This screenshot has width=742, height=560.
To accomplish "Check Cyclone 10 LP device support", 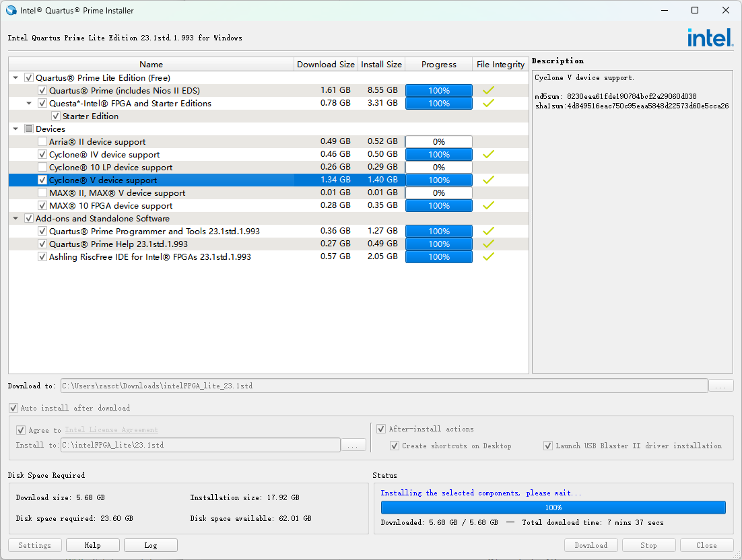I will [x=42, y=168].
